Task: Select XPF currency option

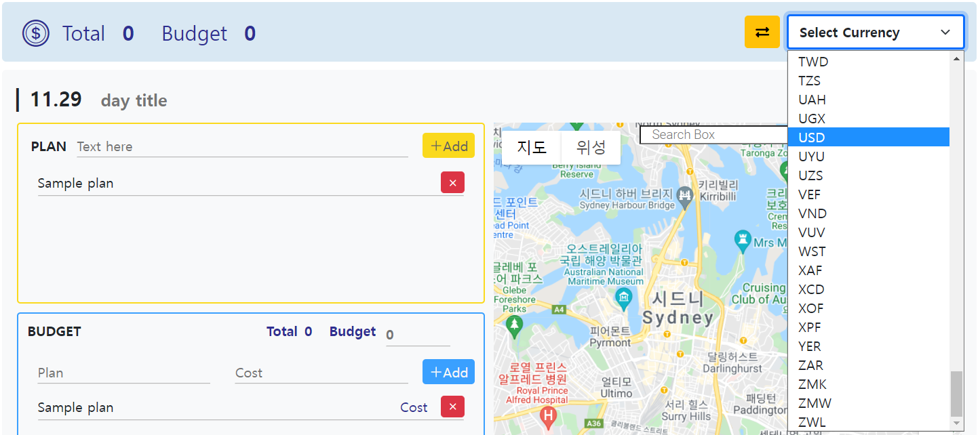Action: point(869,327)
